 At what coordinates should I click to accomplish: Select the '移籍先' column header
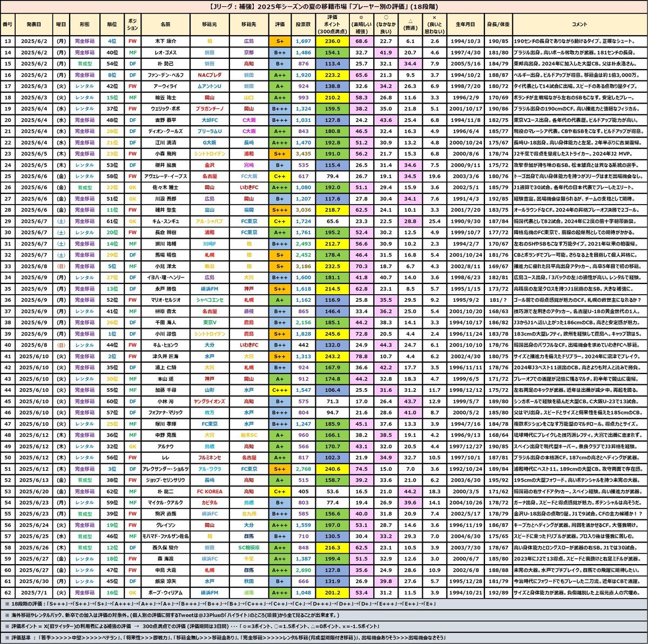coord(249,24)
